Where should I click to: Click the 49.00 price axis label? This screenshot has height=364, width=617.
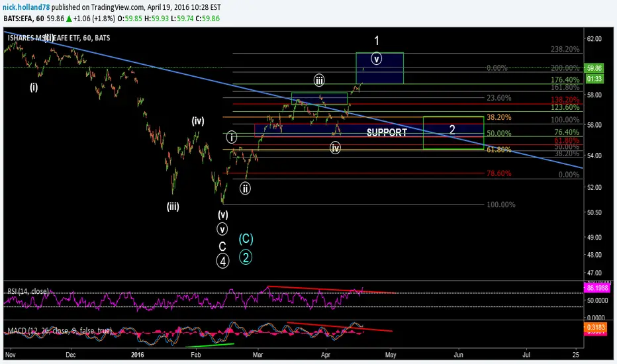click(x=594, y=238)
